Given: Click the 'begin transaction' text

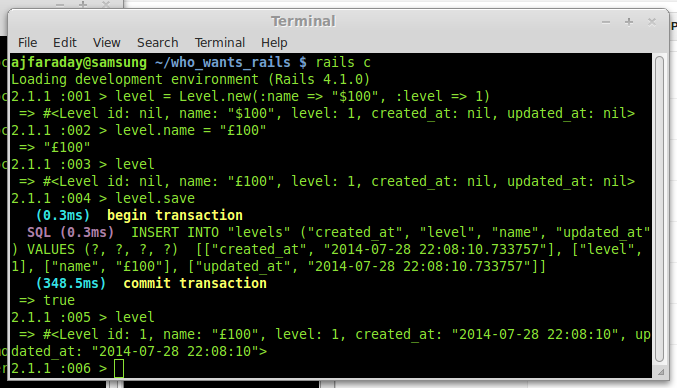Looking at the screenshot, I should (175, 215).
